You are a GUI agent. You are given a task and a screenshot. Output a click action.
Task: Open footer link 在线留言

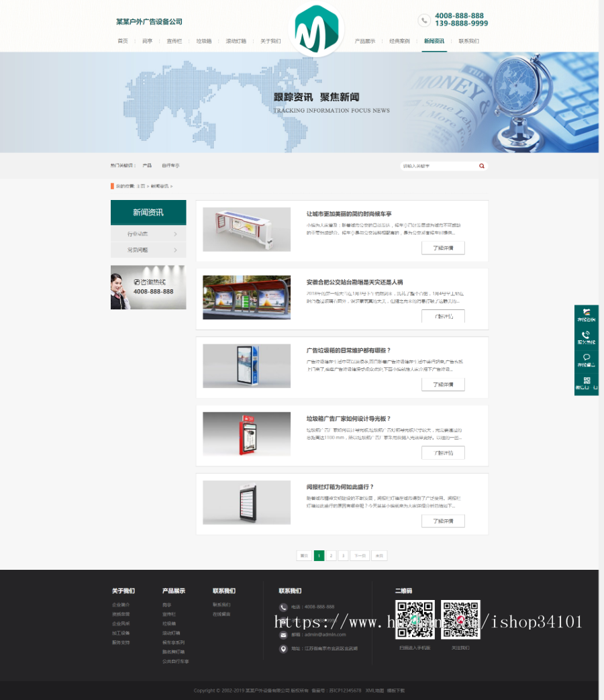[x=222, y=614]
